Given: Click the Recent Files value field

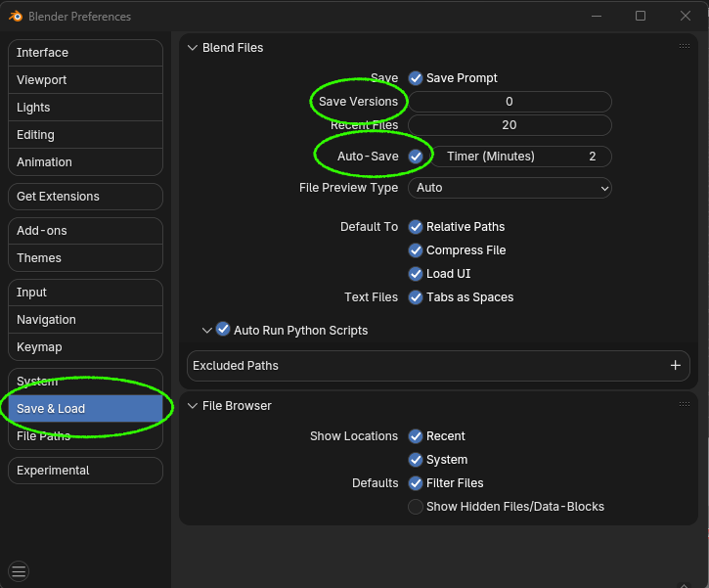Looking at the screenshot, I should 510,125.
